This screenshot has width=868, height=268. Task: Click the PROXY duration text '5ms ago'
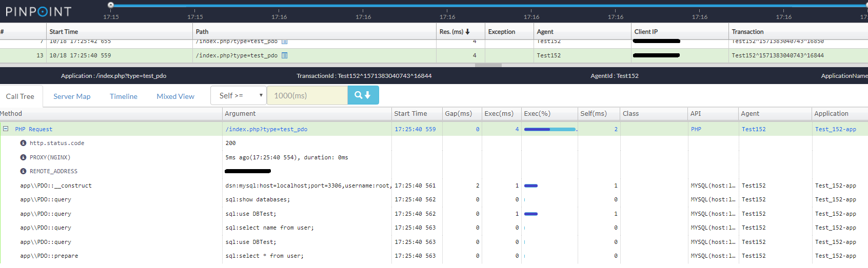point(287,157)
